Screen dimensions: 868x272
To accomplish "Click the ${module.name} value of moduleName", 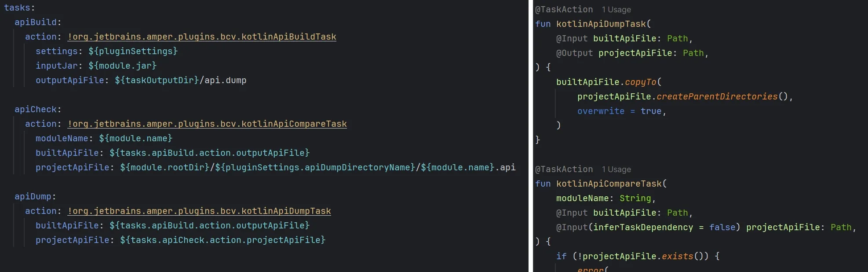I will (135, 139).
